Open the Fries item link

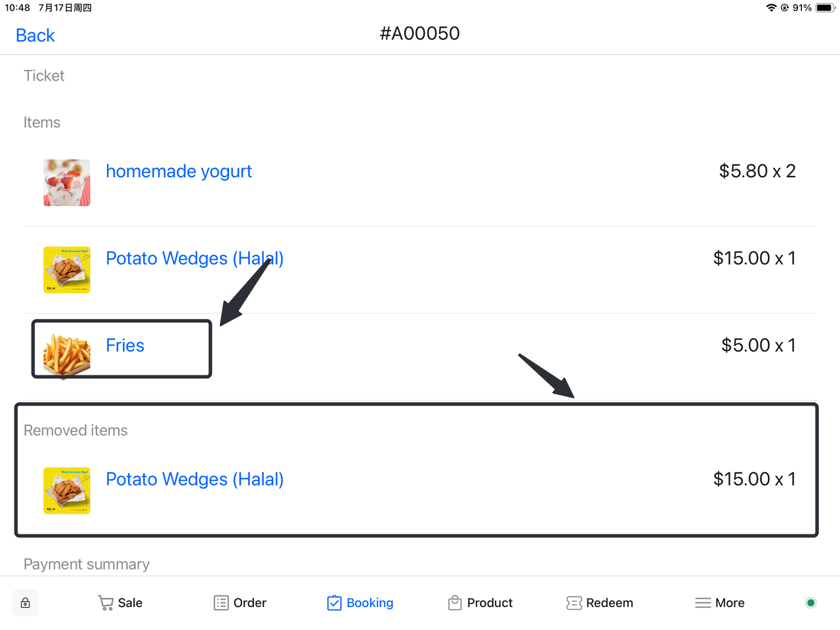125,346
